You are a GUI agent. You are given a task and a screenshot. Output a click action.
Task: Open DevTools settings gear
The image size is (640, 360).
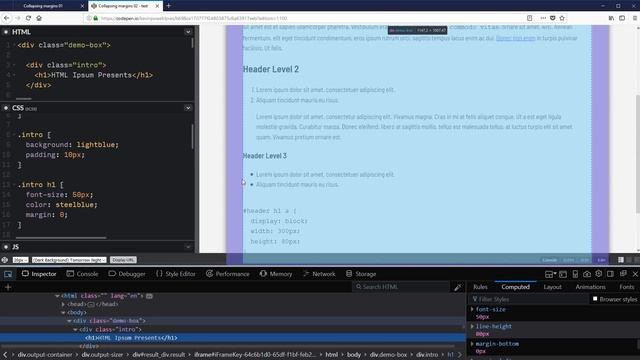(598, 273)
